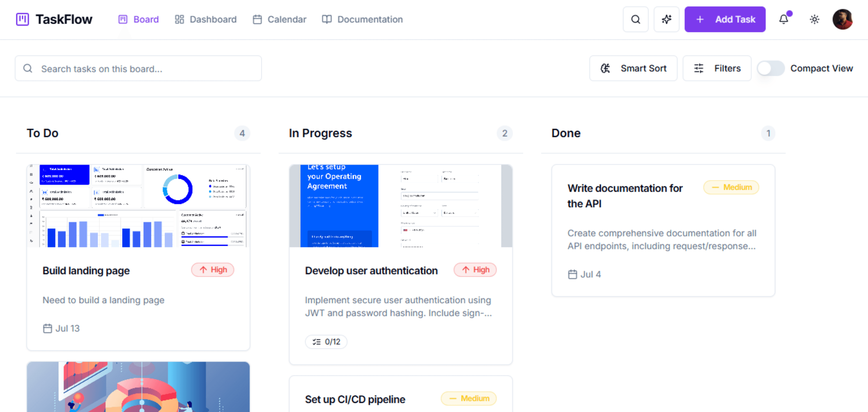Screen dimensions: 868x412
Task: Open Build landing page dashboard thumbnail
Action: point(138,206)
